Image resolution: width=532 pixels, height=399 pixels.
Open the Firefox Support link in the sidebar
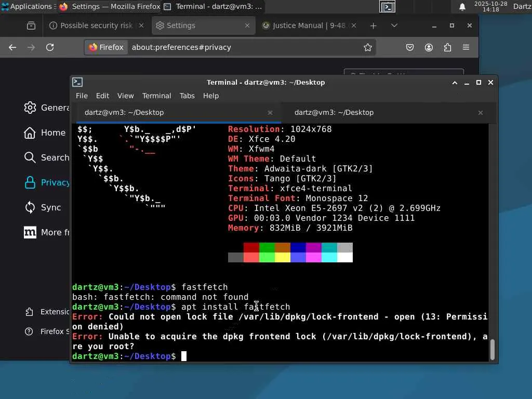point(47,331)
